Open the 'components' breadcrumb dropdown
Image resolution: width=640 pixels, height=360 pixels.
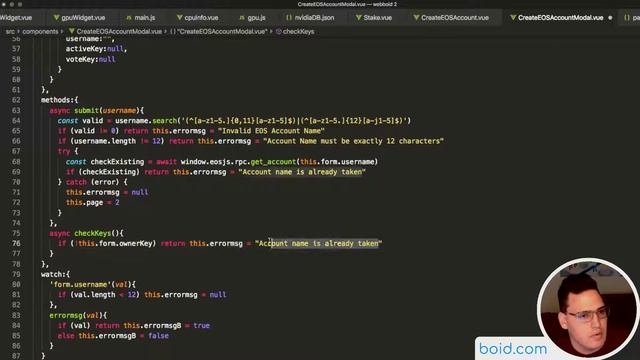pos(40,31)
